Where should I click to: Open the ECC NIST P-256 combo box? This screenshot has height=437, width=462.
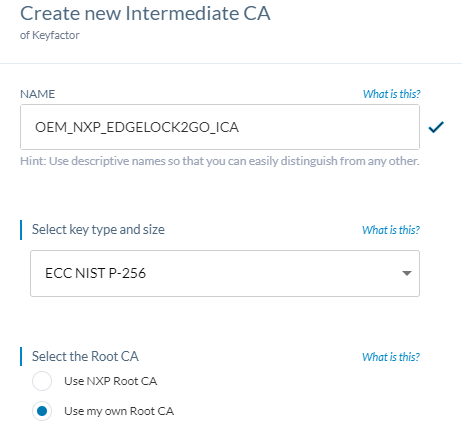point(225,273)
